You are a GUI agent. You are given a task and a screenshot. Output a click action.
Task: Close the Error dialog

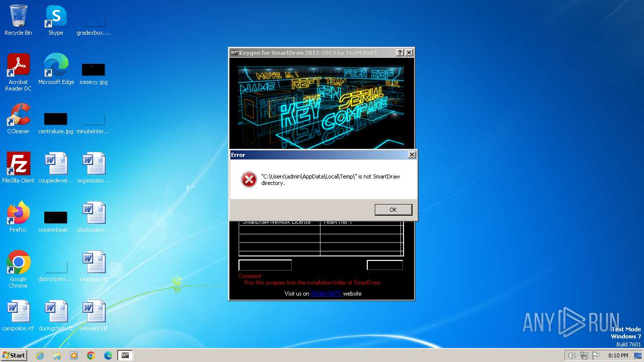(412, 155)
